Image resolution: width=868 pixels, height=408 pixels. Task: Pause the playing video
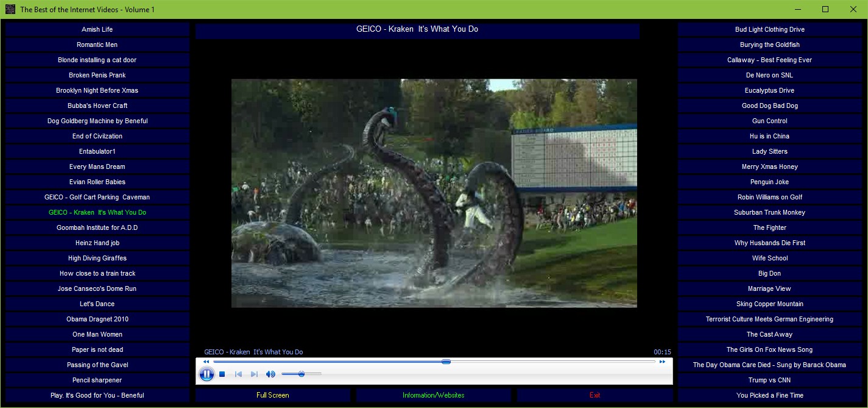pyautogui.click(x=206, y=374)
